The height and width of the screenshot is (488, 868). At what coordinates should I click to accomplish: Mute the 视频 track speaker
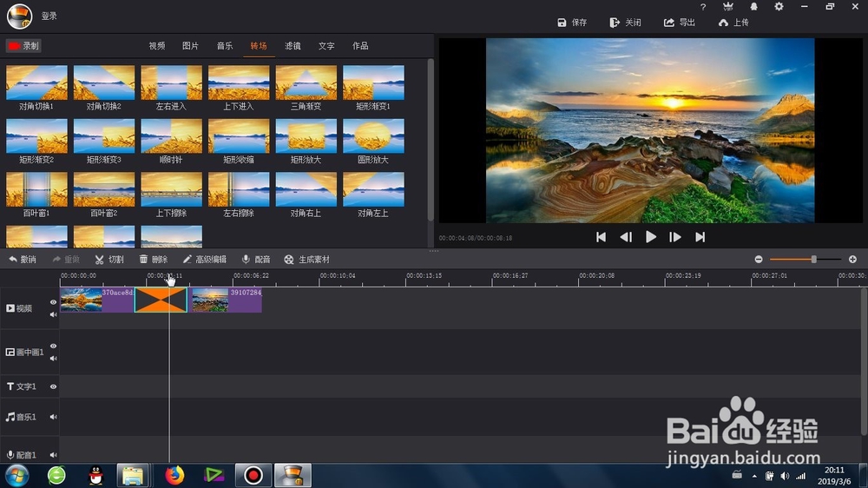click(x=53, y=314)
